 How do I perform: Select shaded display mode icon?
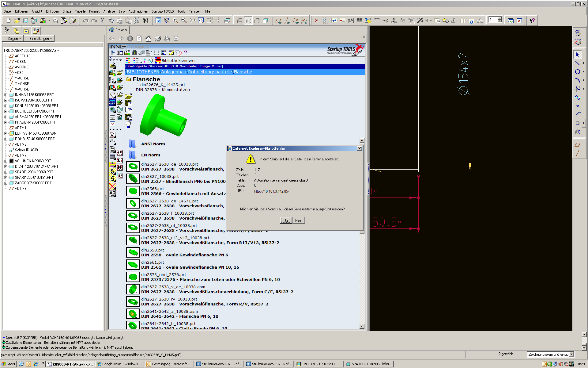pyautogui.click(x=266, y=21)
